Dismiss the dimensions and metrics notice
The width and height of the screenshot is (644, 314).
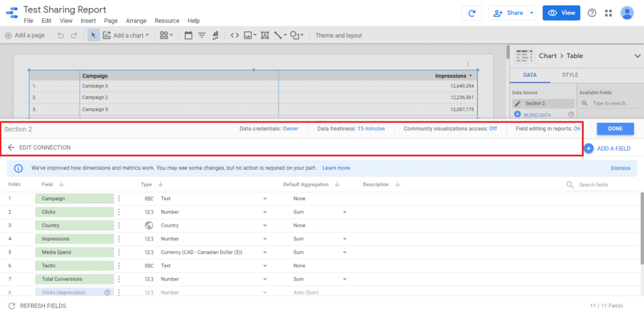[620, 168]
